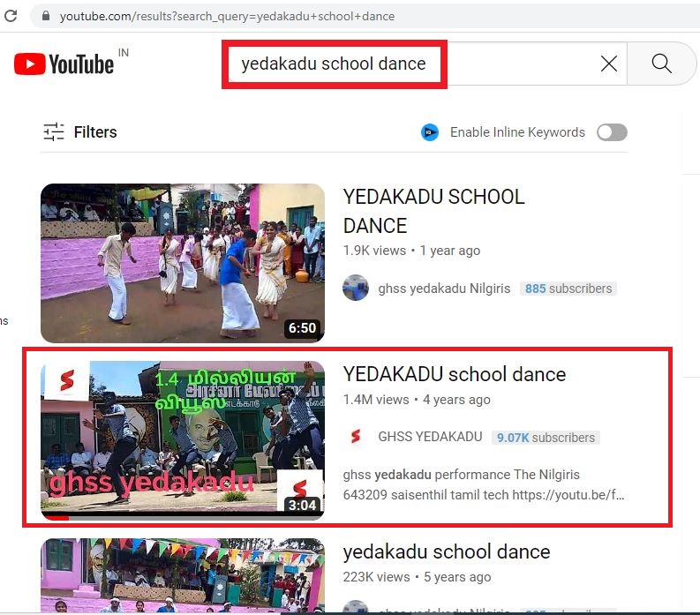
Task: Click the '1.9K views • 1 year ago' text
Action: click(411, 251)
